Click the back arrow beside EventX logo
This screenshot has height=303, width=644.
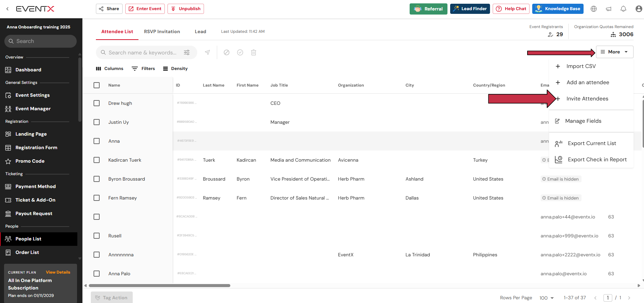pos(7,9)
